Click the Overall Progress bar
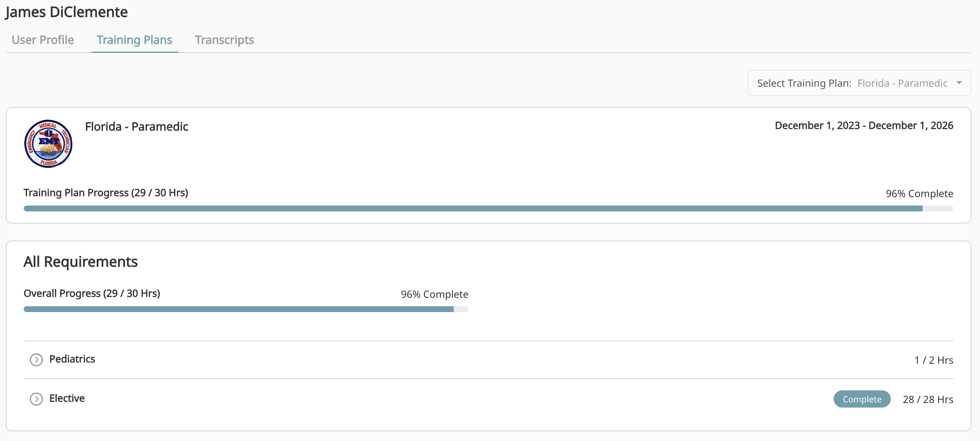980x441 pixels. [x=246, y=309]
